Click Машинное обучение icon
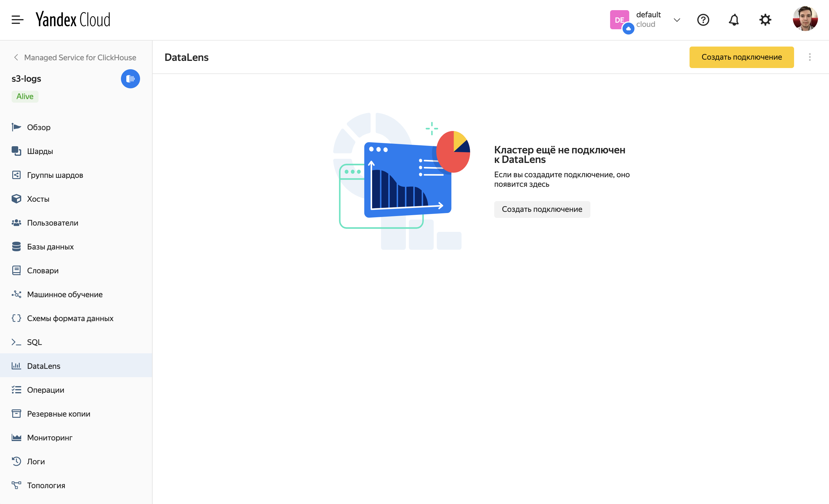This screenshot has width=829, height=504. pyautogui.click(x=16, y=295)
